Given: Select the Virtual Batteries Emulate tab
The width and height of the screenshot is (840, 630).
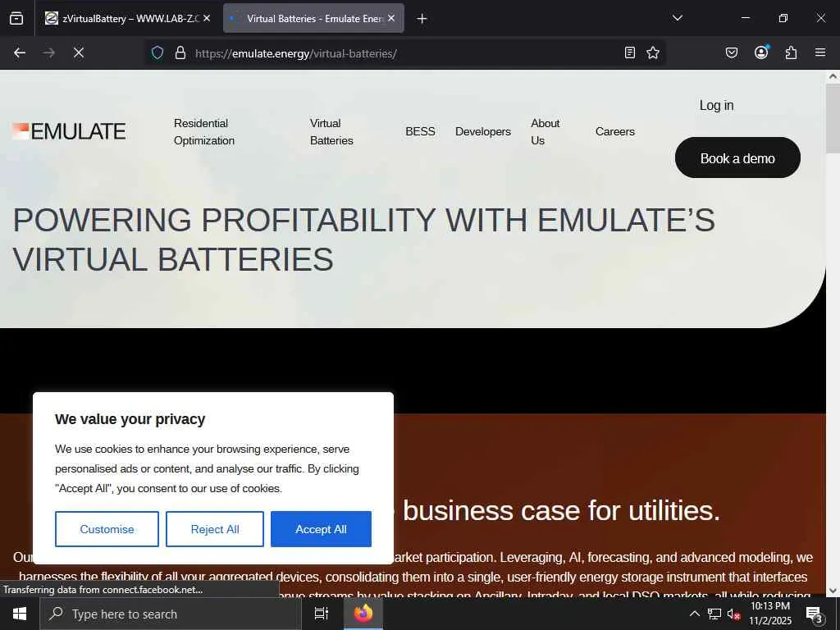Looking at the screenshot, I should pyautogui.click(x=313, y=18).
